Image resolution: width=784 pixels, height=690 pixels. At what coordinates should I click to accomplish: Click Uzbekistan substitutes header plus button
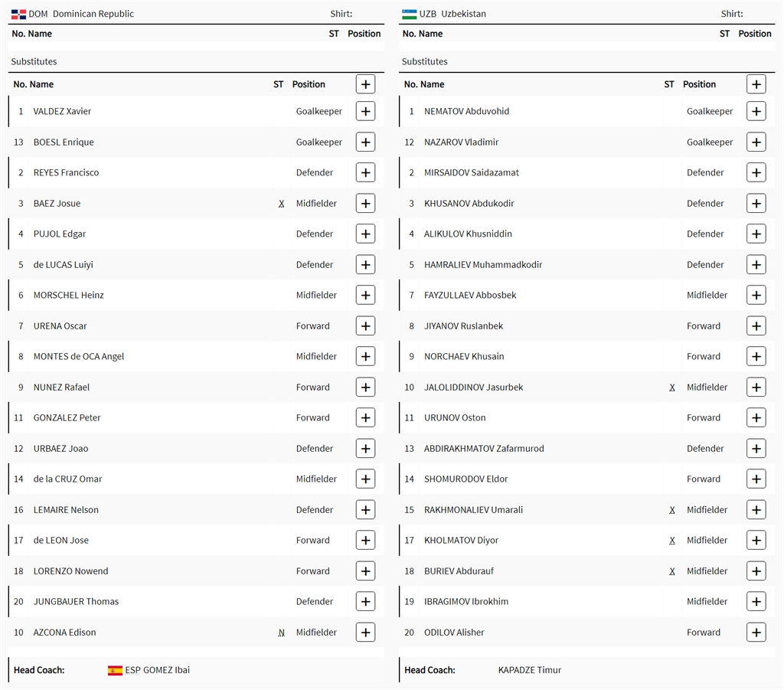(756, 84)
